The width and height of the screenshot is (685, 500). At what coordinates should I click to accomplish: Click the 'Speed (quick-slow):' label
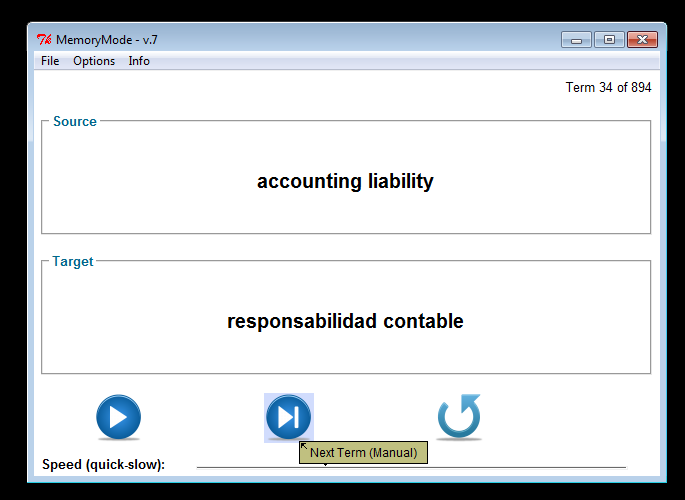(x=103, y=465)
